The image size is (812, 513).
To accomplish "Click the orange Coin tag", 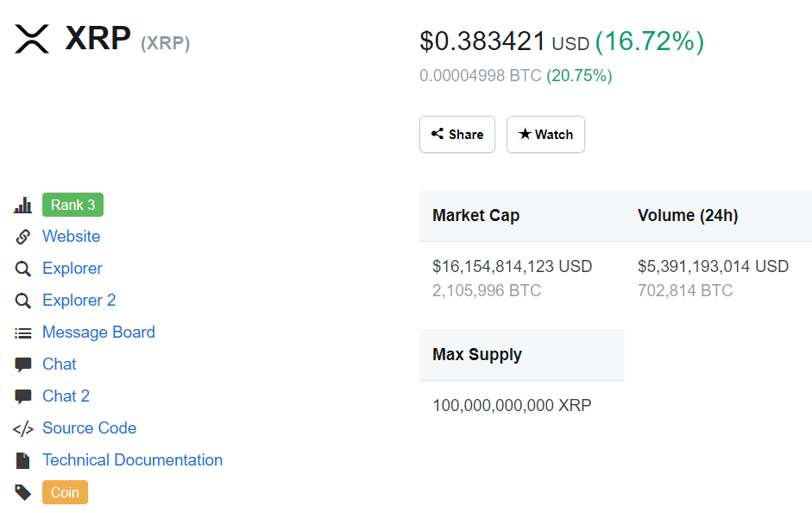I will pyautogui.click(x=65, y=492).
